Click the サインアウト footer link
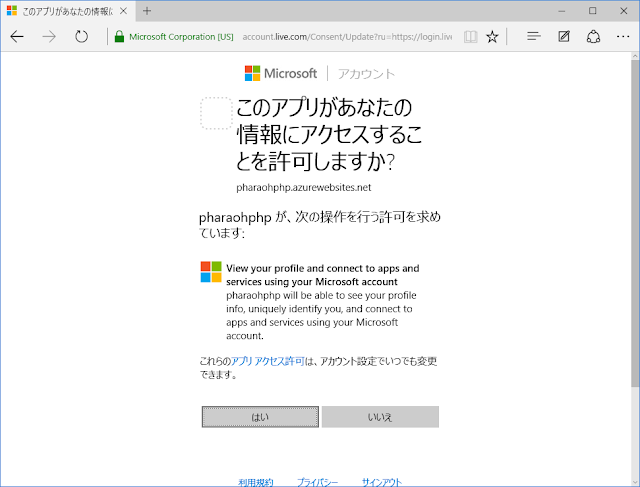Image resolution: width=640 pixels, height=487 pixels. (382, 483)
